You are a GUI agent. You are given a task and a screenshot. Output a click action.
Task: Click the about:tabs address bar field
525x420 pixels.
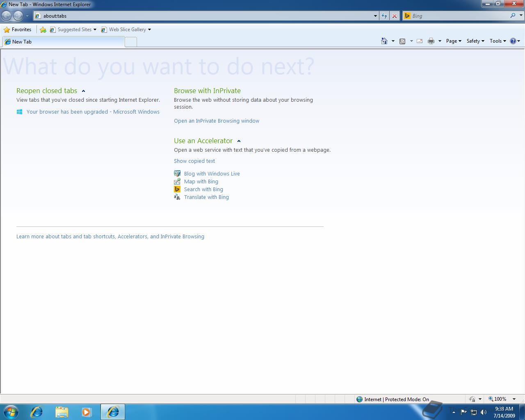coord(203,16)
